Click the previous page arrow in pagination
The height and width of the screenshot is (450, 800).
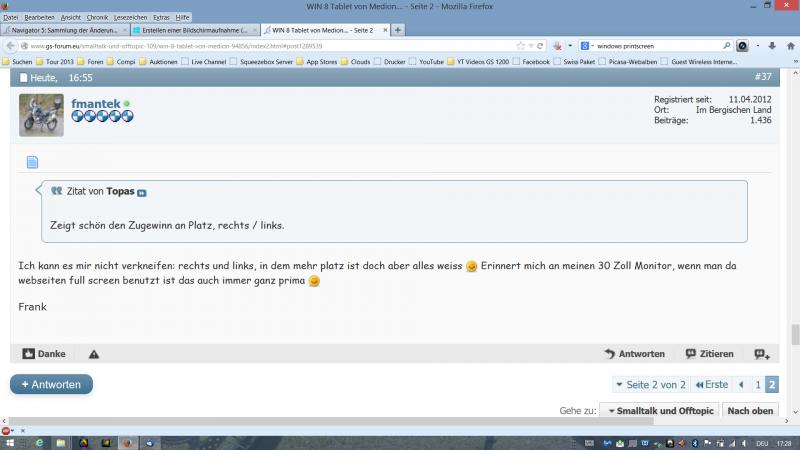741,384
